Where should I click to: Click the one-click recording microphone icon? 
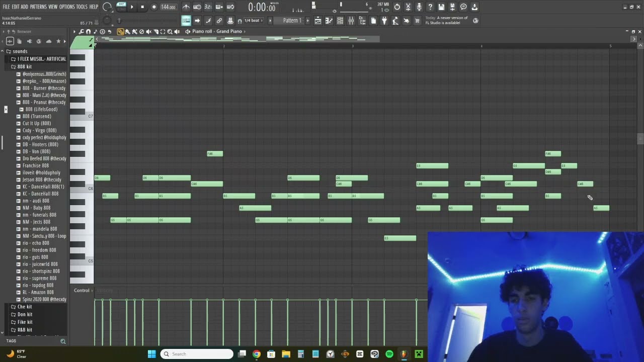point(419,7)
